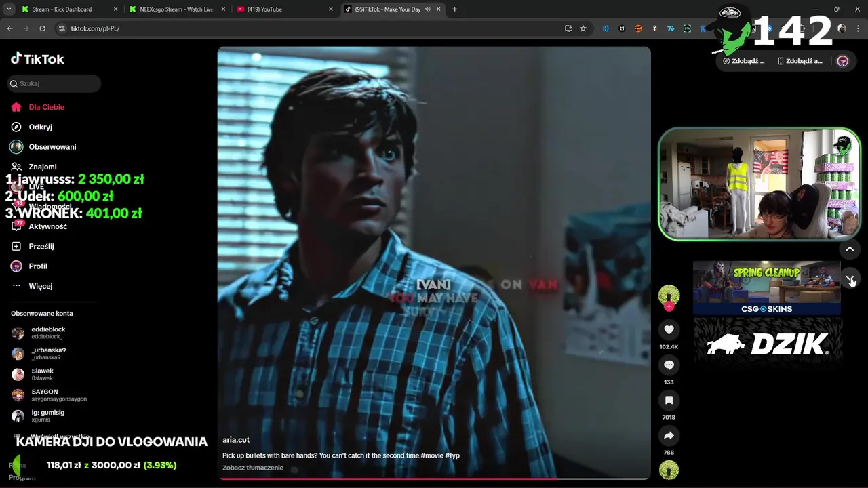Screen dimensions: 868x488
Task: Open the spinning sound disc below share
Action: tap(669, 470)
